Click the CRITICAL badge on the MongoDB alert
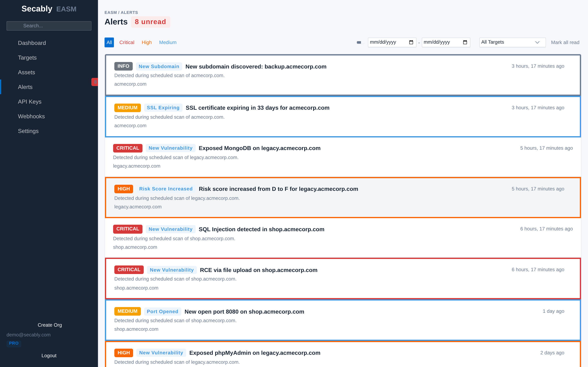Viewport: 588px width, 367px height. tap(128, 148)
